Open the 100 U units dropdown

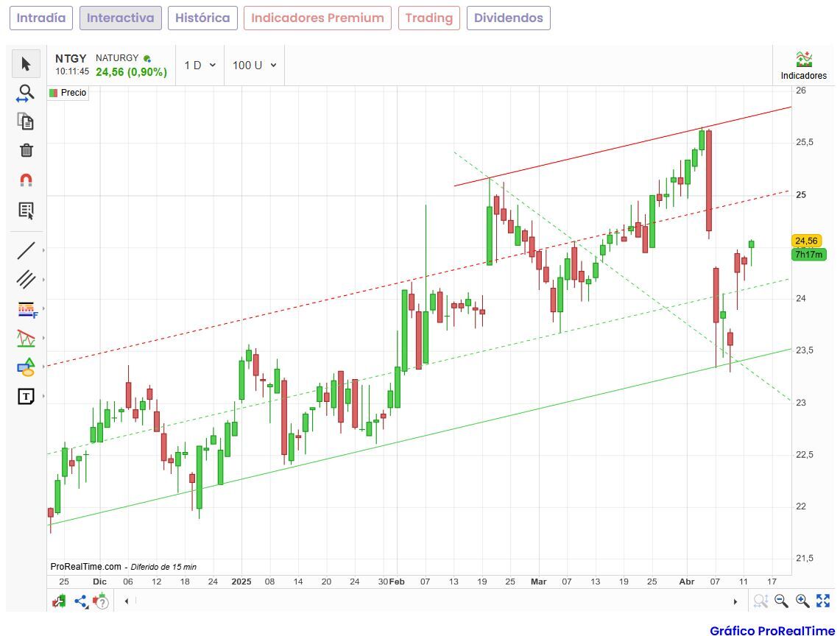[254, 66]
